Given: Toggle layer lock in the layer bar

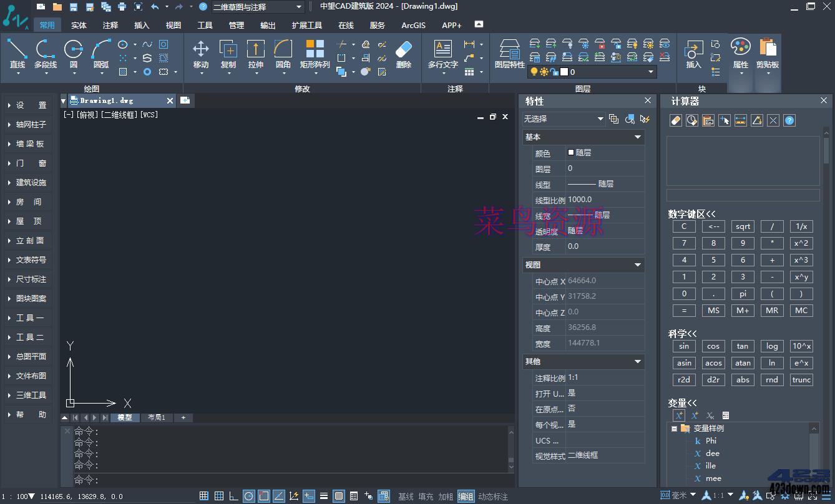Looking at the screenshot, I should point(554,72).
